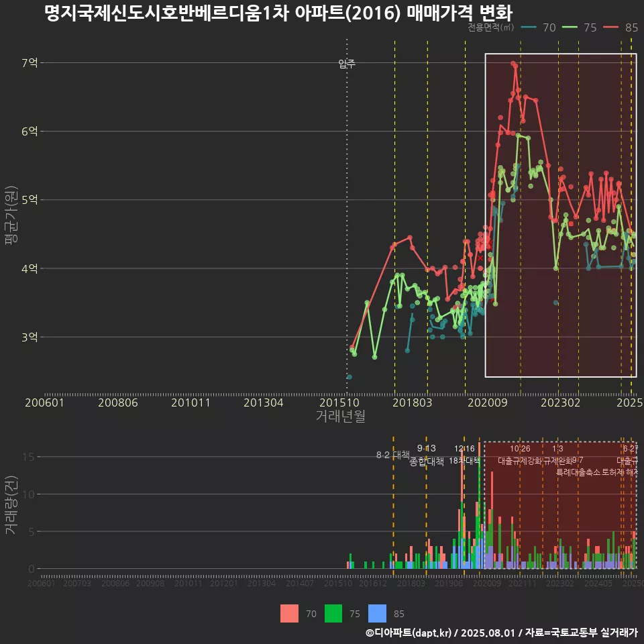Click the 18차대책 annotation text
The image size is (644, 644).
(464, 460)
